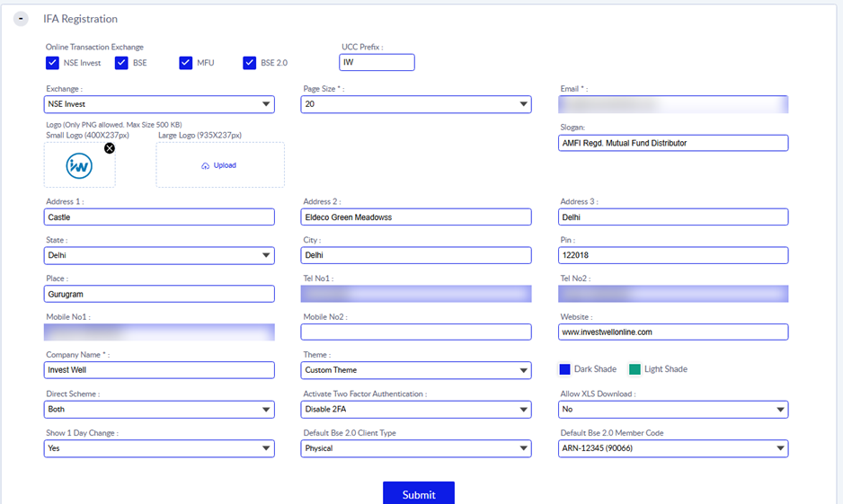Edit the Website field
Viewport: 843px width, 504px height.
point(673,332)
